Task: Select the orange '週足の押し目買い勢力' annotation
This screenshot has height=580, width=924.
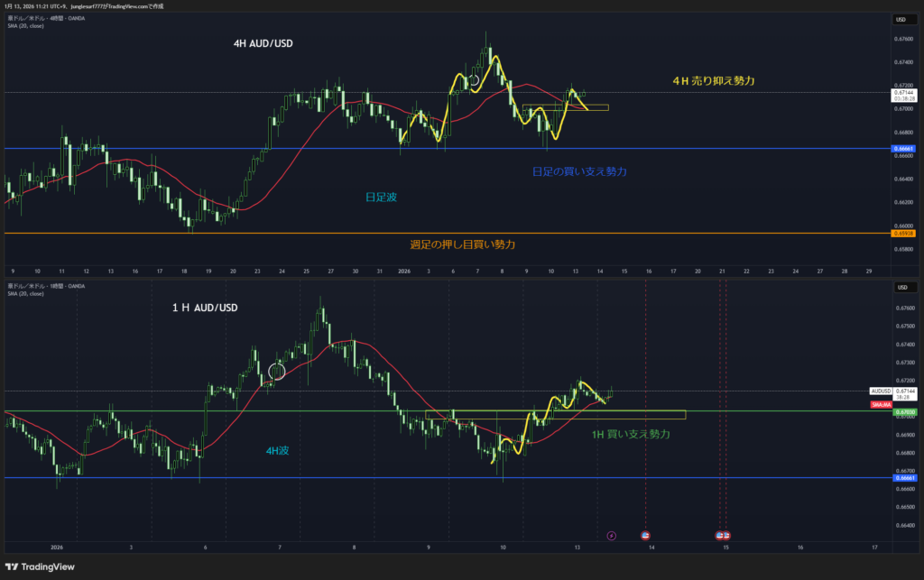Action: [468, 244]
